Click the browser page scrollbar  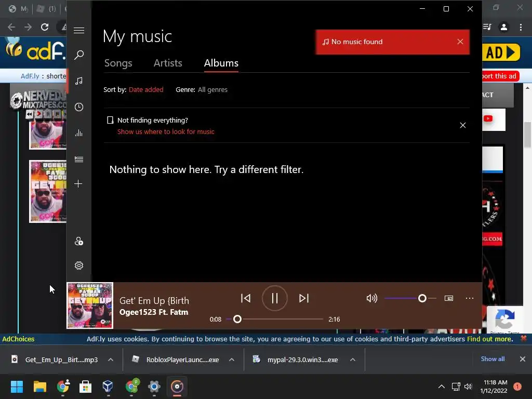tap(527, 135)
